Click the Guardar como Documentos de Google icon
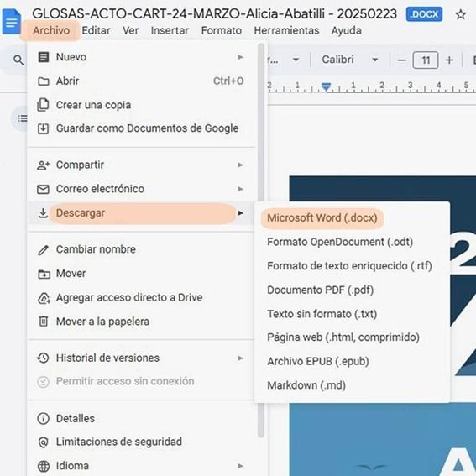 click(x=43, y=128)
